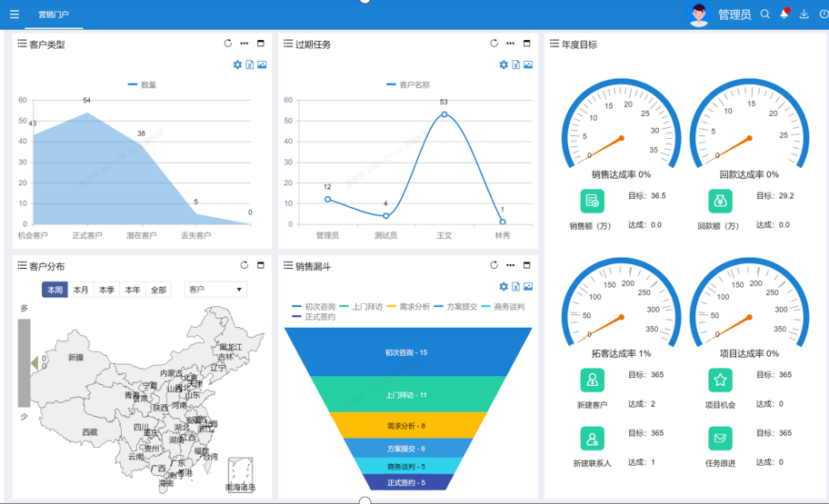Toggle the 数量 series legend
This screenshot has height=504, width=829.
[142, 85]
